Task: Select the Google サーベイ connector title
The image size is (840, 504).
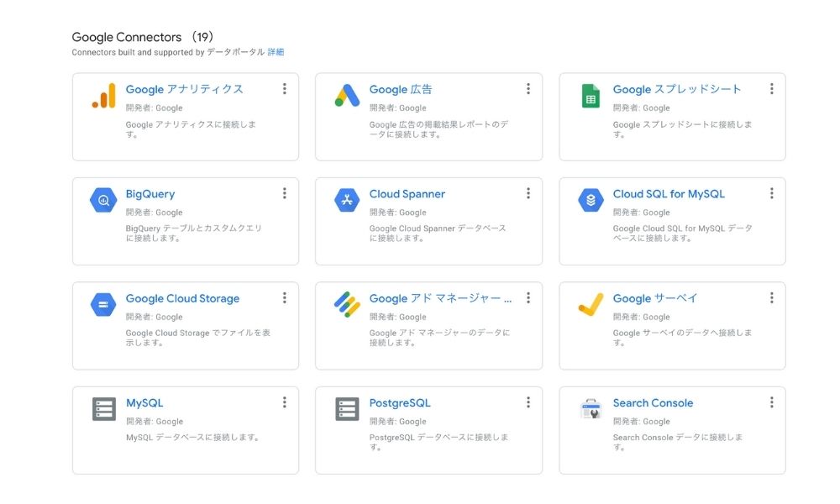Action: 655,298
